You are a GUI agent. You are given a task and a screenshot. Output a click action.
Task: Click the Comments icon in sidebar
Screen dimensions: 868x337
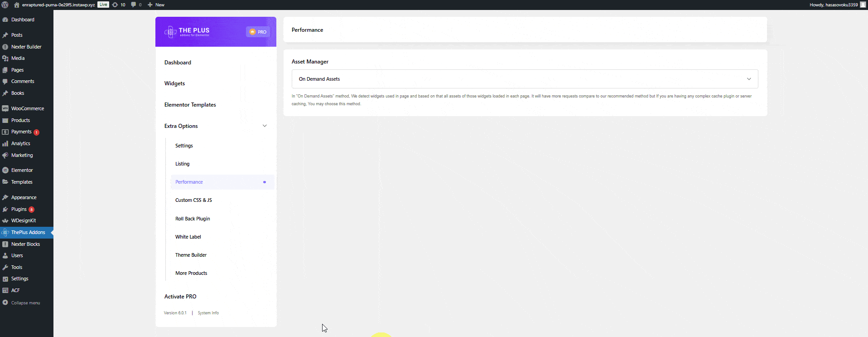pyautogui.click(x=5, y=82)
